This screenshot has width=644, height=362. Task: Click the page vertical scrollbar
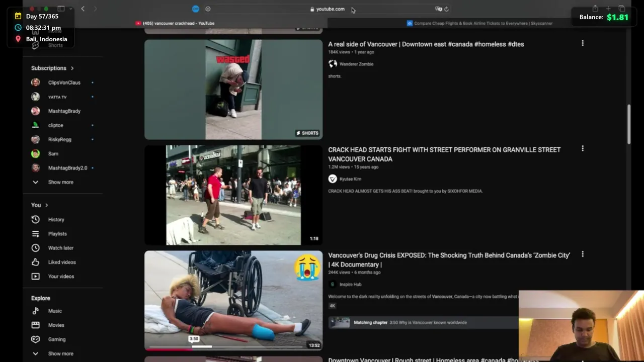pyautogui.click(x=628, y=124)
